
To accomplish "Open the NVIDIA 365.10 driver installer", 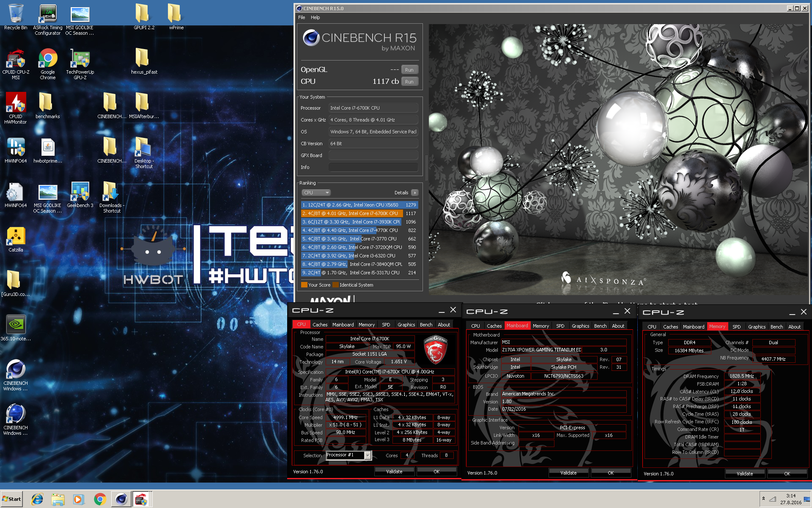I will click(x=16, y=328).
